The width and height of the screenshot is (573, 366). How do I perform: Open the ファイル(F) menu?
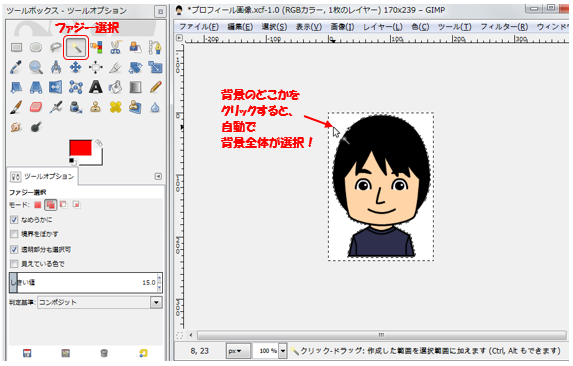[x=199, y=27]
